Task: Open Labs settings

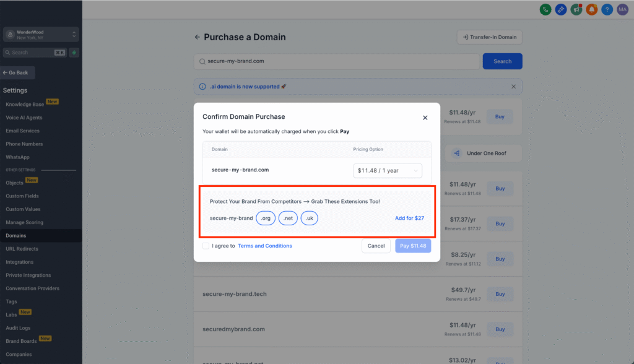Action: point(11,314)
